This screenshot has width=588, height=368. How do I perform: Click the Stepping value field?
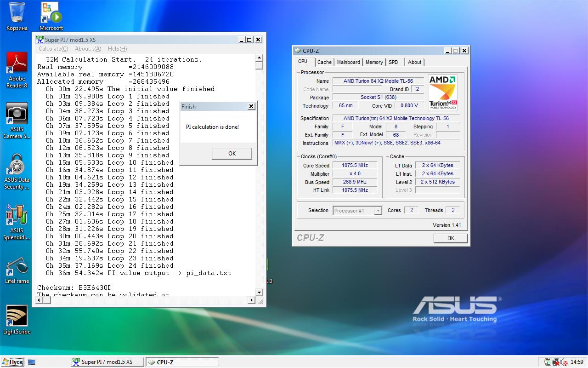coord(448,126)
